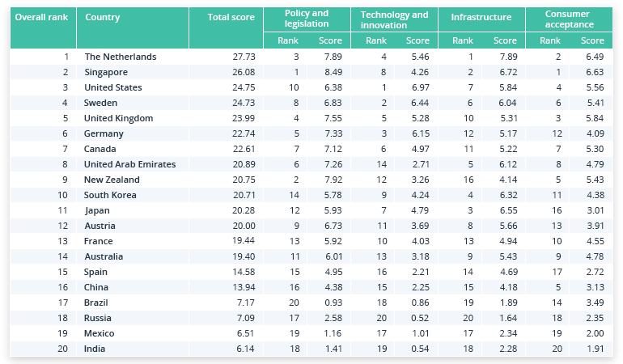
Task: Click the Infrastructure group header
Action: tap(481, 17)
